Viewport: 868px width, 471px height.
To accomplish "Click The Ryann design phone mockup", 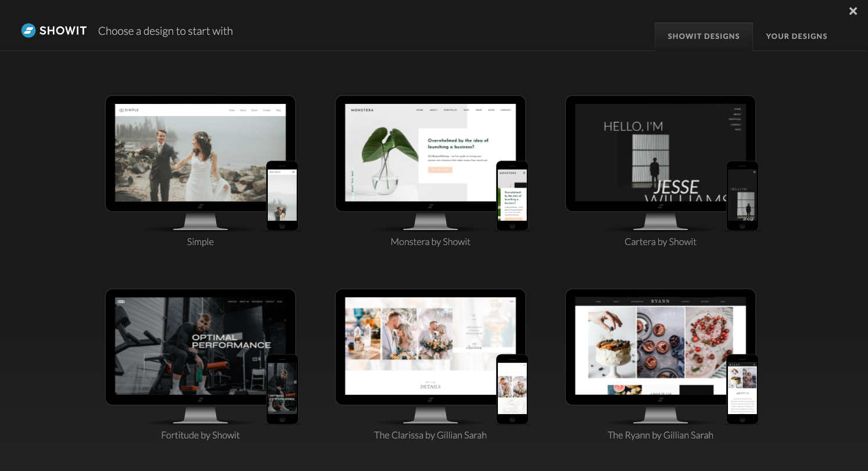I will click(x=743, y=390).
